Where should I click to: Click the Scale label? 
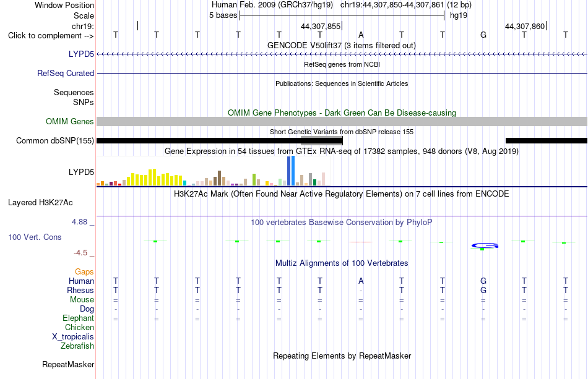tap(84, 15)
